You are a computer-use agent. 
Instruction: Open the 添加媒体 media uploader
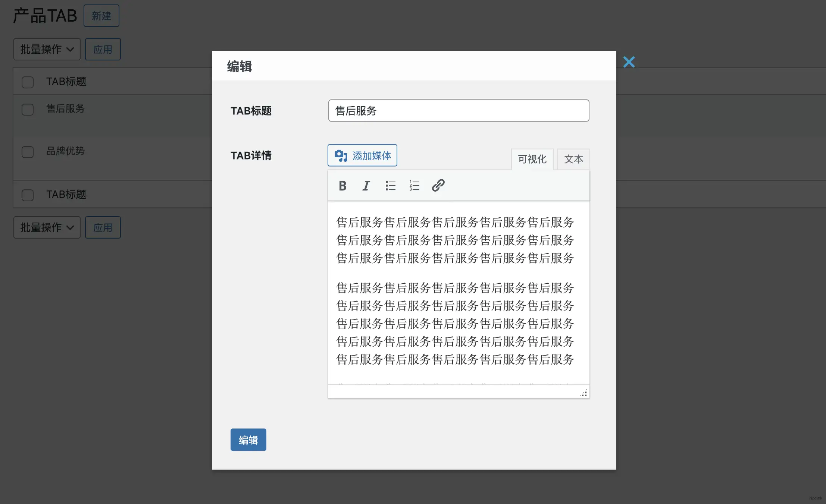point(362,155)
